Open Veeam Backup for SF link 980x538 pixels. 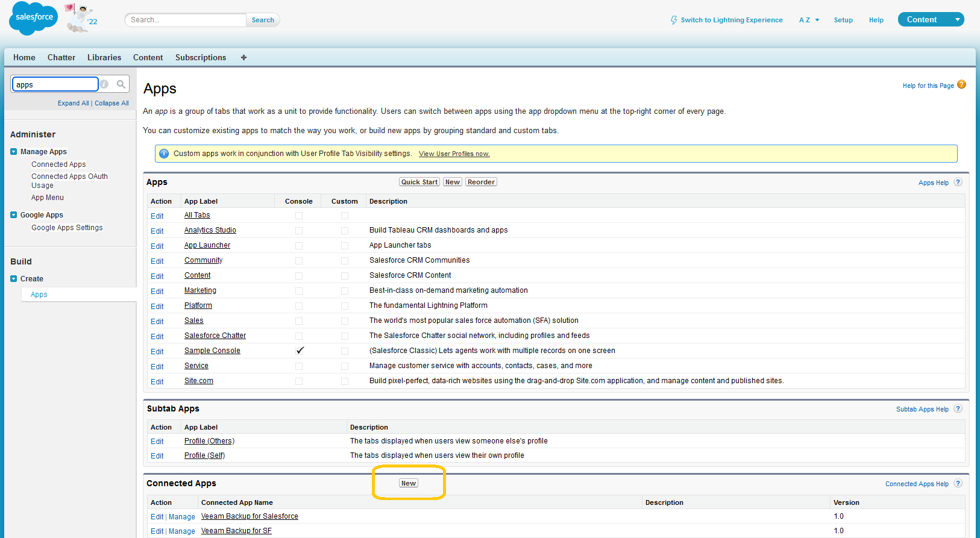point(236,531)
